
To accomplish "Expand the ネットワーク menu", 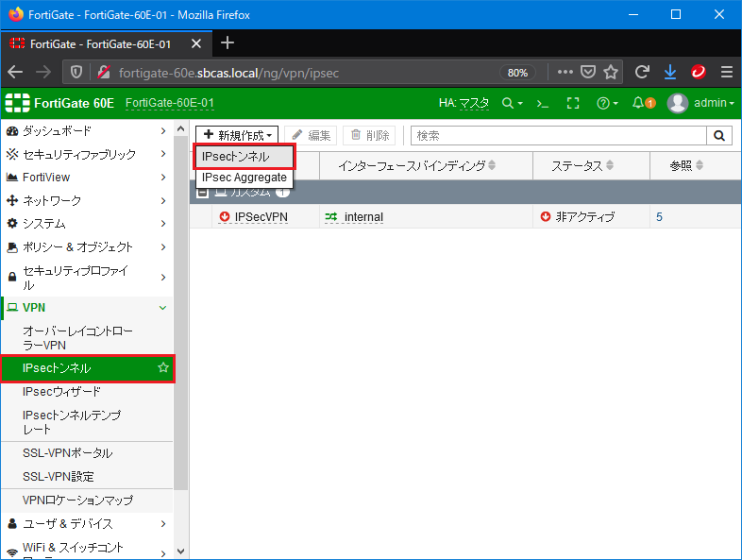I will (x=87, y=200).
